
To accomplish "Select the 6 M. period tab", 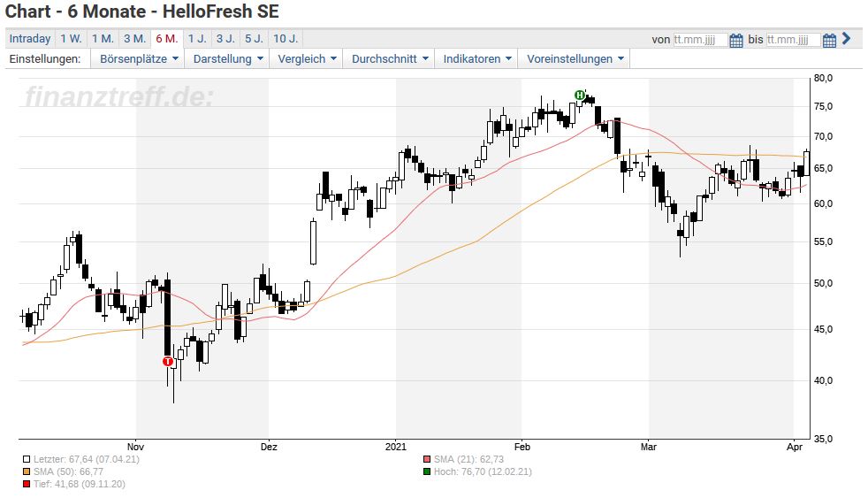I will [x=167, y=39].
